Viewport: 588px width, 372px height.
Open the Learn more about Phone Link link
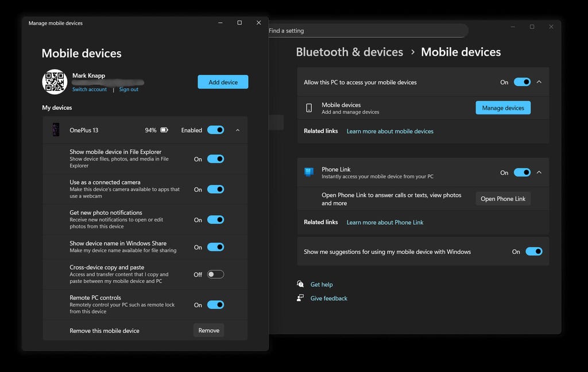[385, 223]
